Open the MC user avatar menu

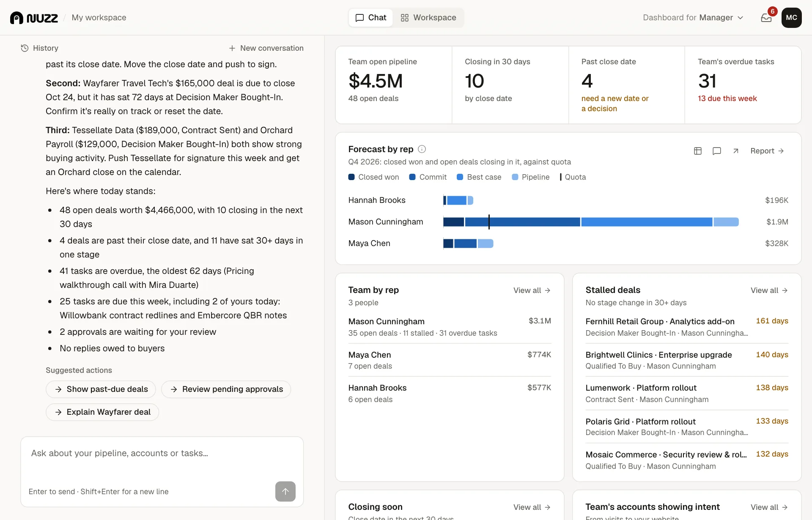tap(791, 18)
